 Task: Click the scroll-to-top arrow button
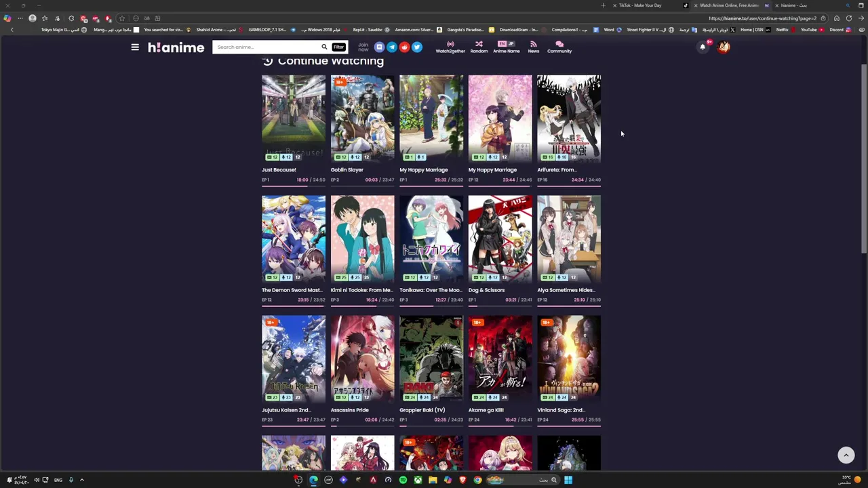point(846,455)
